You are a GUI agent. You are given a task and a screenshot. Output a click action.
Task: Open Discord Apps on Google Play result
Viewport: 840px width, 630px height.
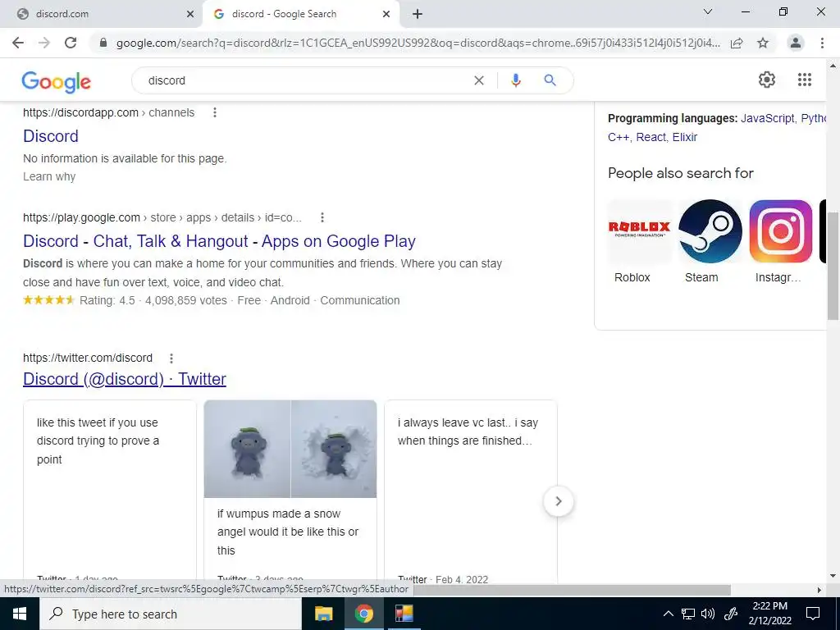tap(219, 241)
